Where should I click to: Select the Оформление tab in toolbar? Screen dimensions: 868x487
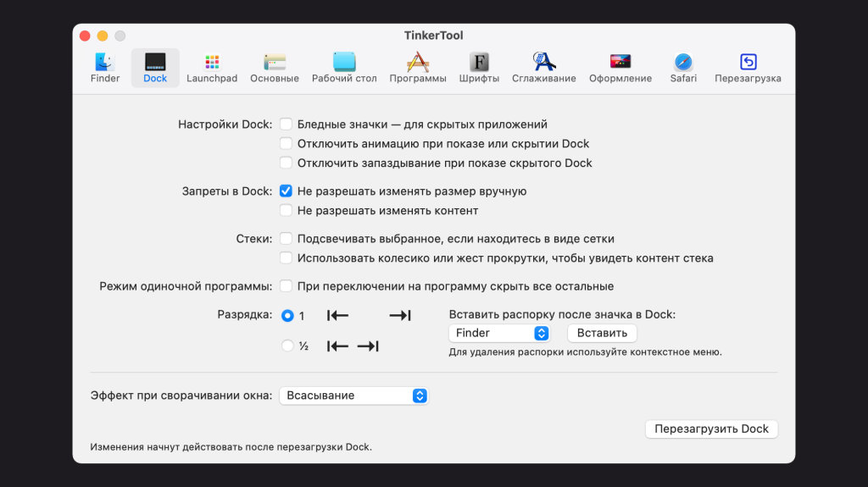(x=620, y=63)
